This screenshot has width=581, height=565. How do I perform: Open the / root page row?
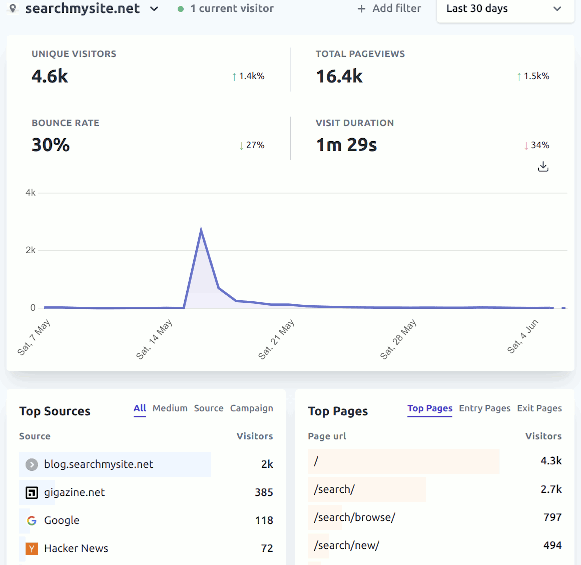[x=435, y=461]
